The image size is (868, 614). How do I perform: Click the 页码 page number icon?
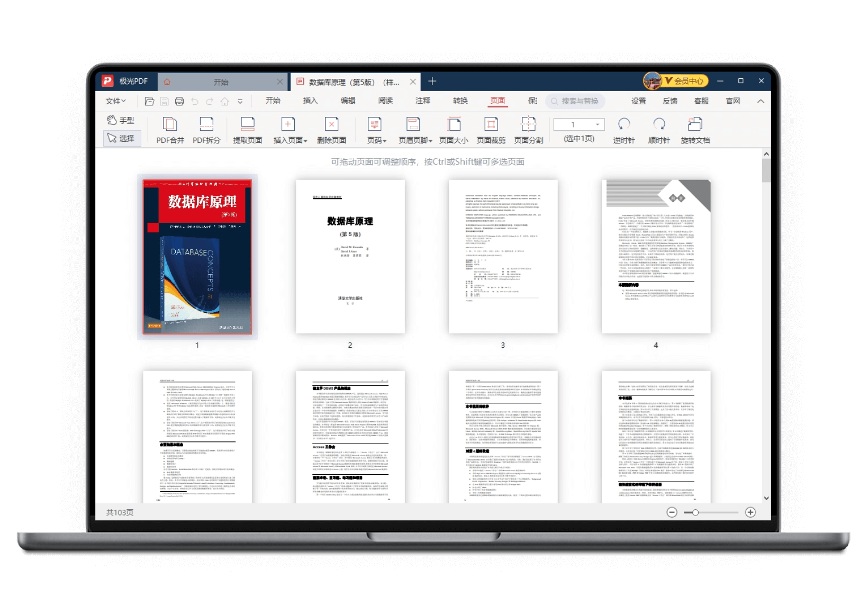coord(374,124)
